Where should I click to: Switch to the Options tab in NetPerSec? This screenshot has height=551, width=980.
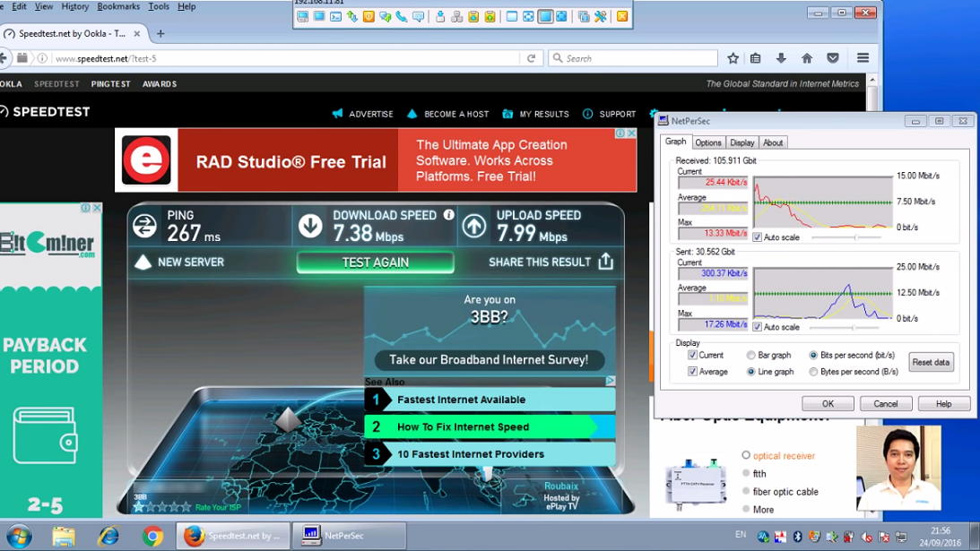coord(707,142)
